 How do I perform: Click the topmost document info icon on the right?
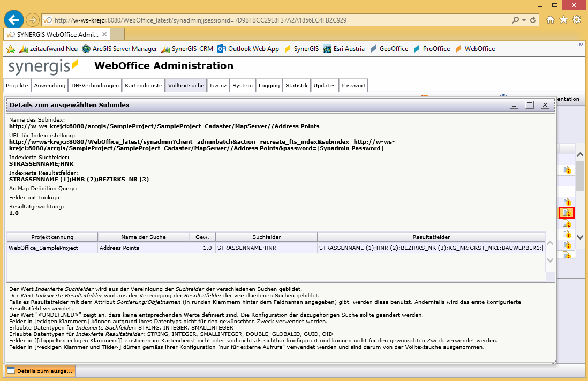pyautogui.click(x=567, y=169)
